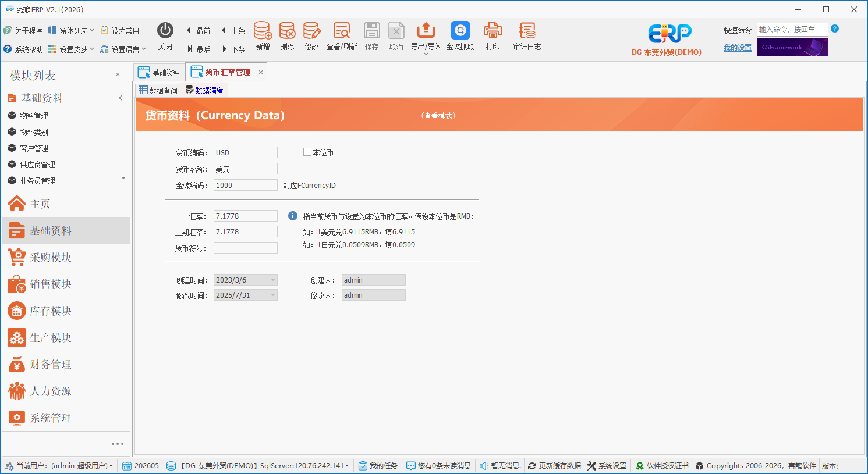Screen dimensions: 868x474
Task: Go to previous record 上条
Action: point(233,31)
